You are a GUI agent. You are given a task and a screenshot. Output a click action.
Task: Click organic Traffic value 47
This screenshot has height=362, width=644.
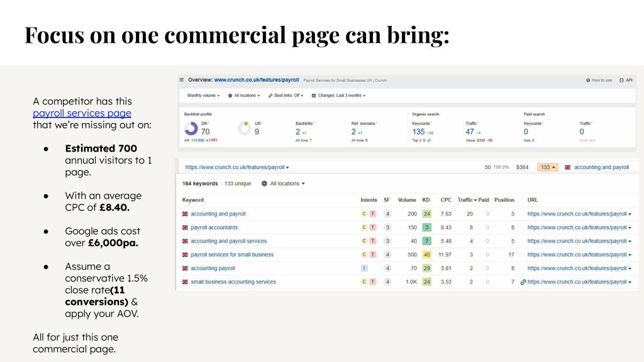[470, 132]
